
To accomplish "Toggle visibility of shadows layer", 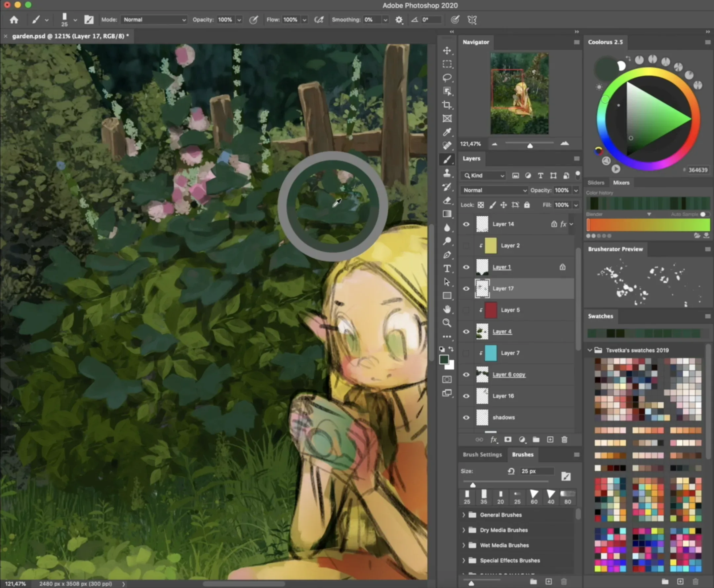I will (466, 418).
